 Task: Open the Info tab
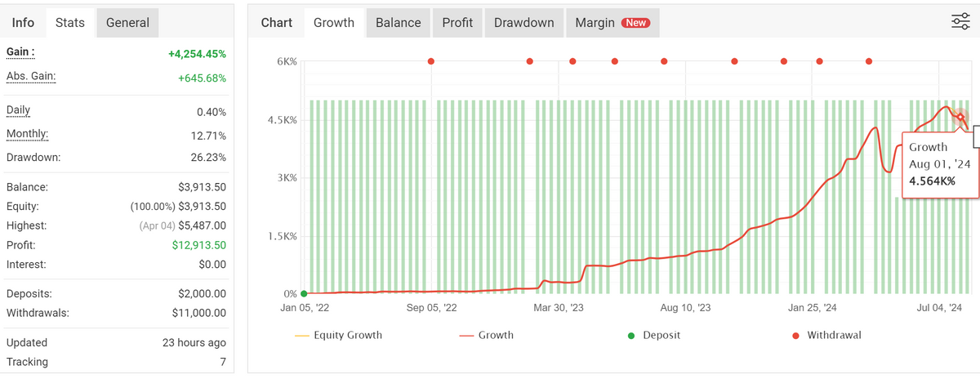(23, 23)
